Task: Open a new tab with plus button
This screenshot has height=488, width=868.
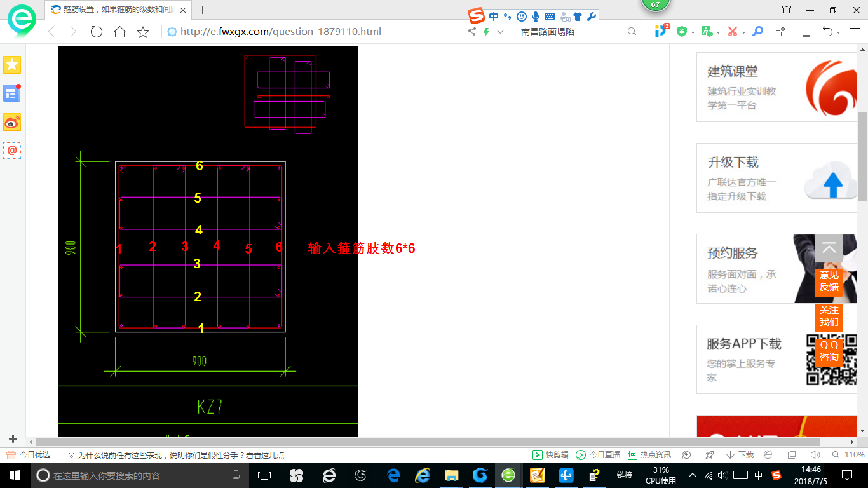Action: [203, 10]
